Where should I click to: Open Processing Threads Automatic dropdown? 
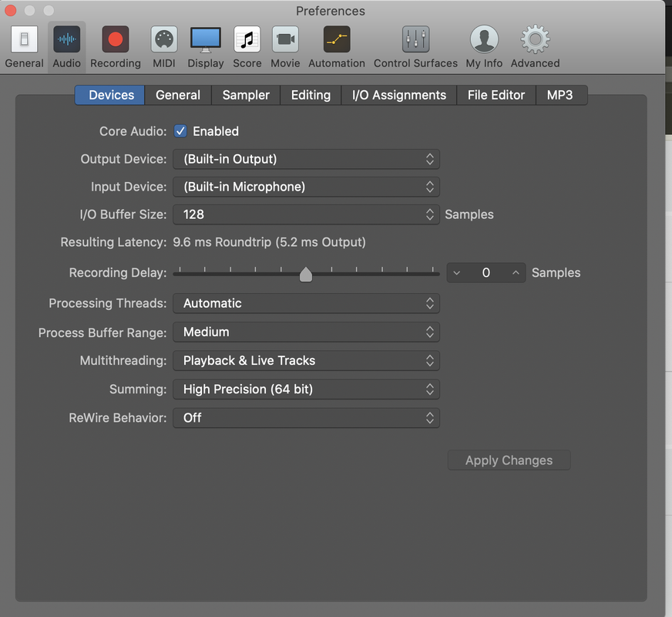(306, 303)
